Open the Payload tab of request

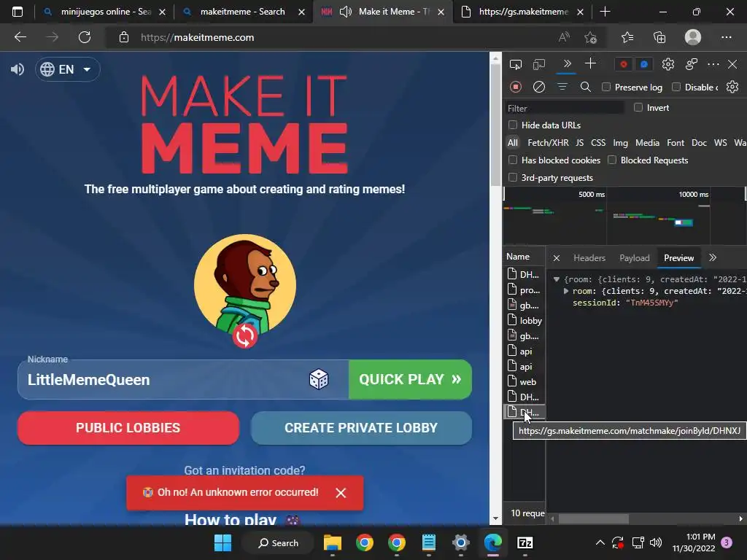coord(634,257)
